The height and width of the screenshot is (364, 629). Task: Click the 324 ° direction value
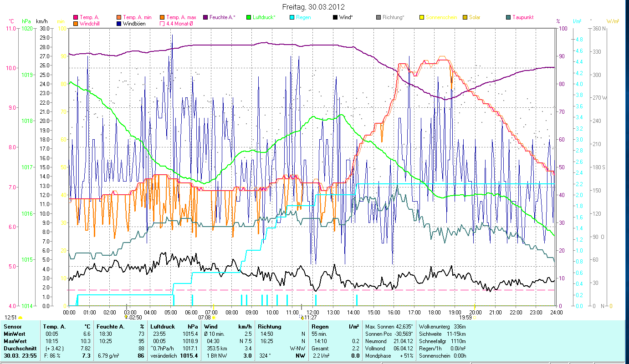(x=265, y=355)
